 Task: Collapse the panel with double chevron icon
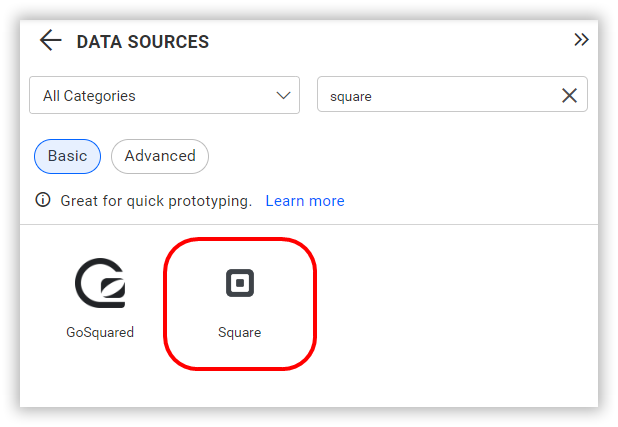[x=581, y=40]
